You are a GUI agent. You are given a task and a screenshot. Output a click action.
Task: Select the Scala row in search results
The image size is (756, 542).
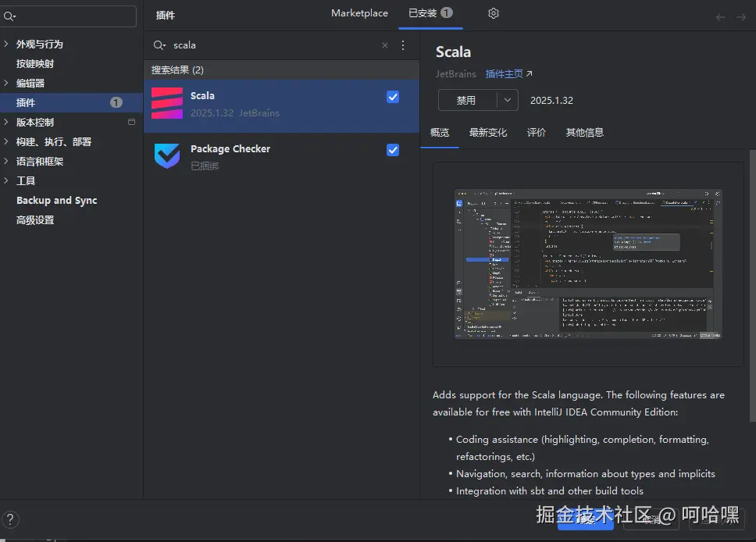(282, 106)
